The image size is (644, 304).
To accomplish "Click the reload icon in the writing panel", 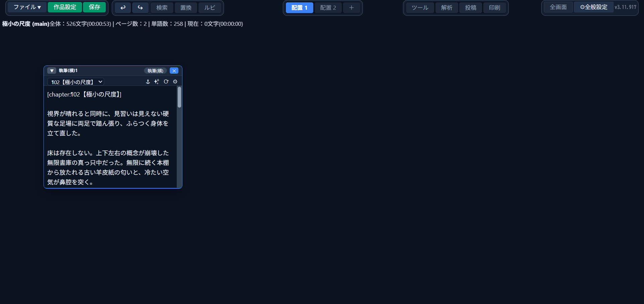I will pos(166,82).
